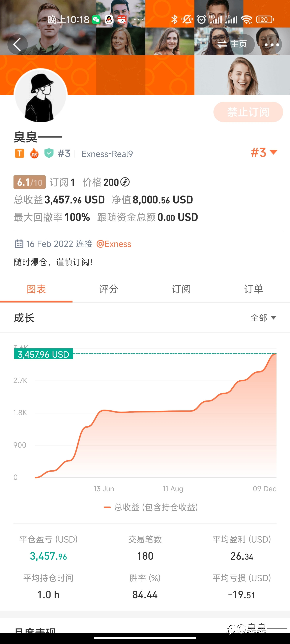This screenshot has height=644, width=290.
Task: Tap the orange T trader badge
Action: 20,154
